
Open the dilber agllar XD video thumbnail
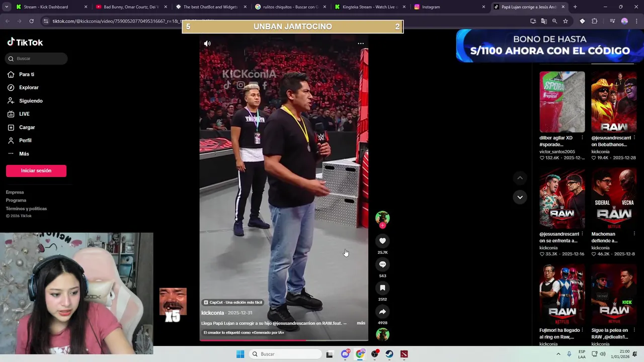(562, 102)
